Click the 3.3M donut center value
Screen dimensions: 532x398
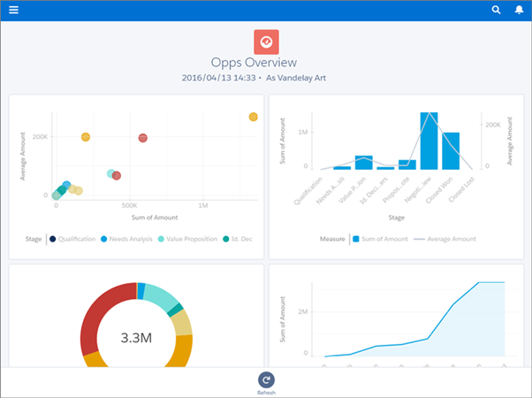(136, 338)
